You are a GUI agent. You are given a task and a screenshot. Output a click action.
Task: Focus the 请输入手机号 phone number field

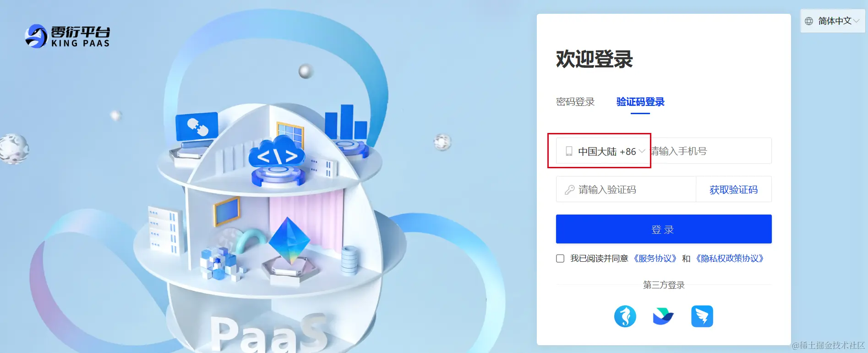pyautogui.click(x=711, y=151)
